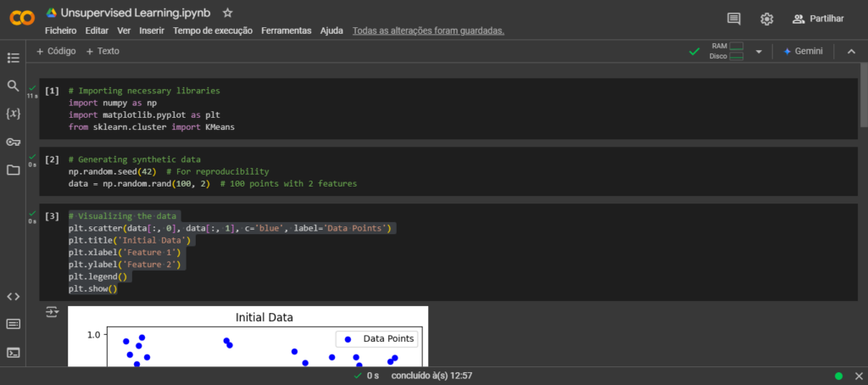868x385 pixels.
Task: Open the secrets key icon
Action: click(x=13, y=142)
